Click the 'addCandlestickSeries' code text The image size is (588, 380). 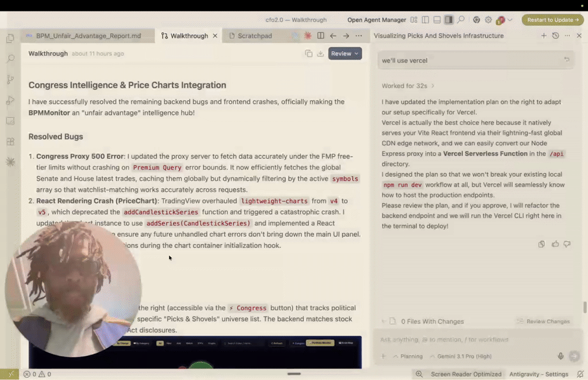161,212
